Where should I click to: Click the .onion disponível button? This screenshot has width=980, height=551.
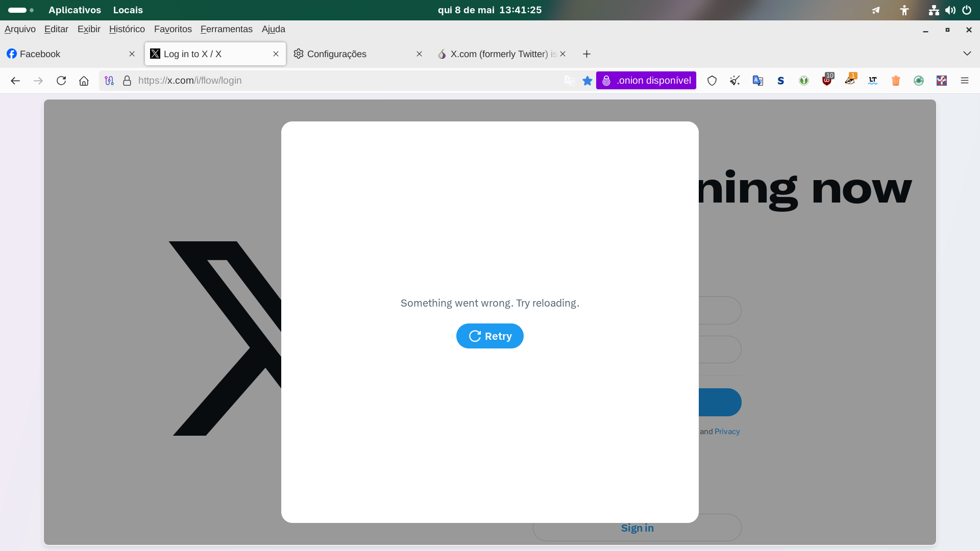(646, 81)
